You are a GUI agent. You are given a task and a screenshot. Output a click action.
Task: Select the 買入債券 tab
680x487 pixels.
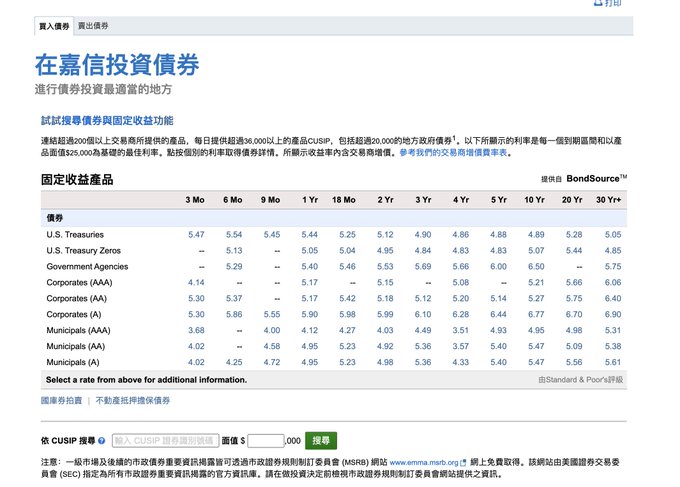pos(54,25)
